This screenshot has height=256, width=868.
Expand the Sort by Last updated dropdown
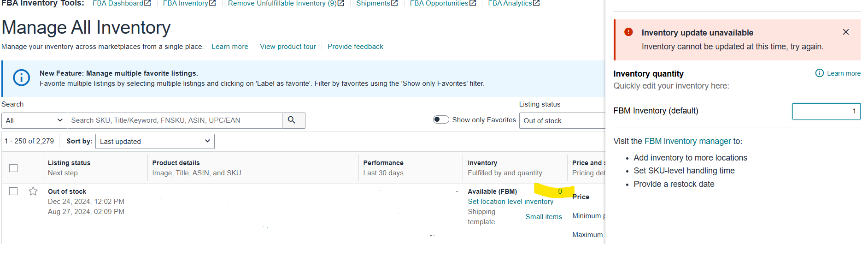pos(155,141)
